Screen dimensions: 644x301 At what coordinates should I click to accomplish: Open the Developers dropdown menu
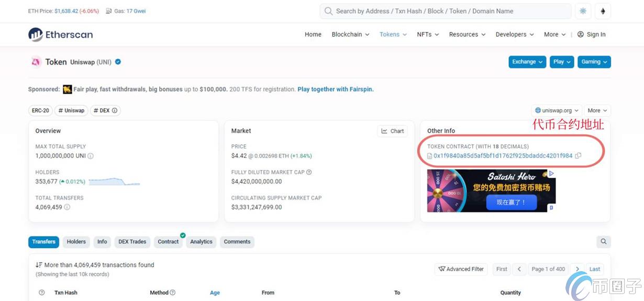515,35
